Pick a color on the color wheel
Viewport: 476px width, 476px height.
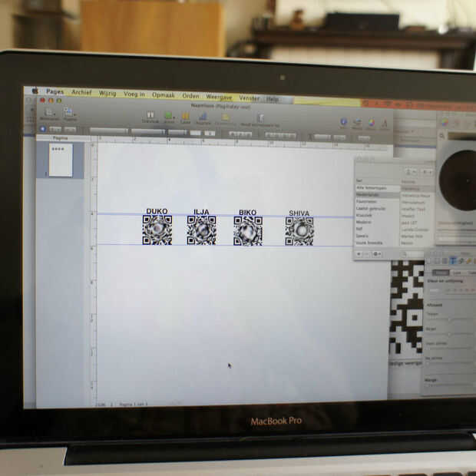tap(458, 180)
